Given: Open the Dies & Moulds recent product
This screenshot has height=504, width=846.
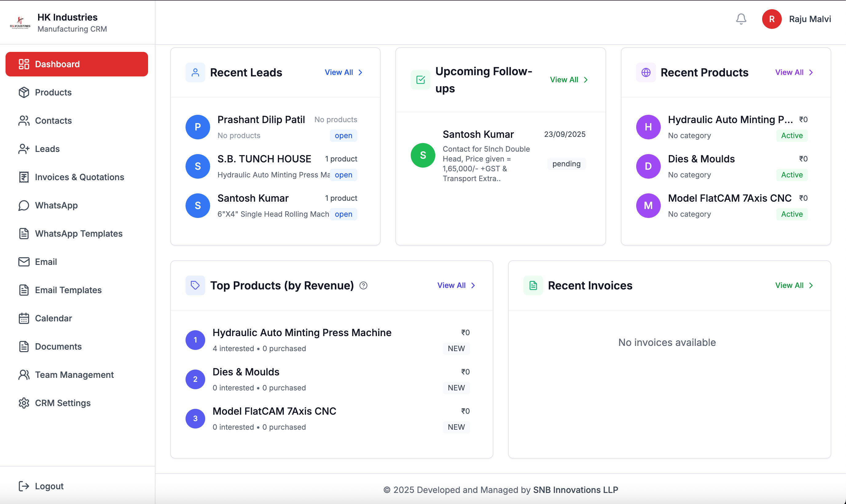Looking at the screenshot, I should point(722,166).
